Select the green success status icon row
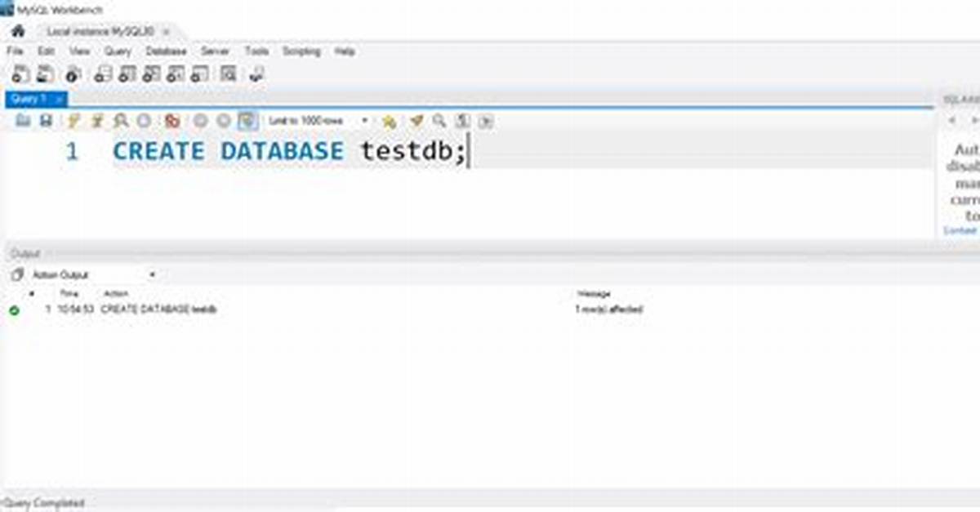Viewport: 980px width, 512px height. click(14, 310)
